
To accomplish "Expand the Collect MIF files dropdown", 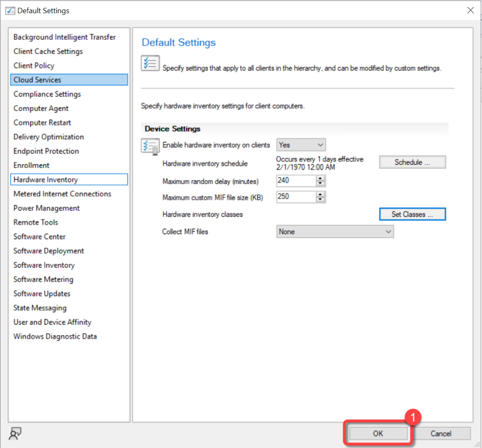I will [x=335, y=231].
